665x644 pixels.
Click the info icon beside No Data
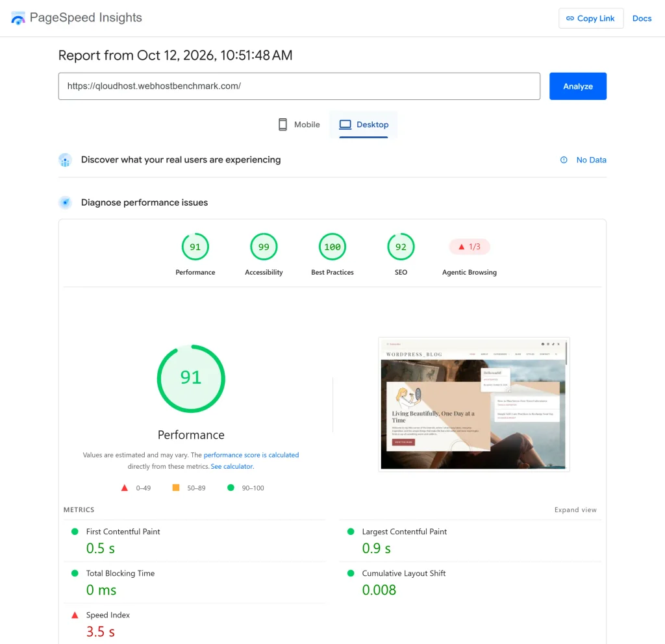pos(564,160)
